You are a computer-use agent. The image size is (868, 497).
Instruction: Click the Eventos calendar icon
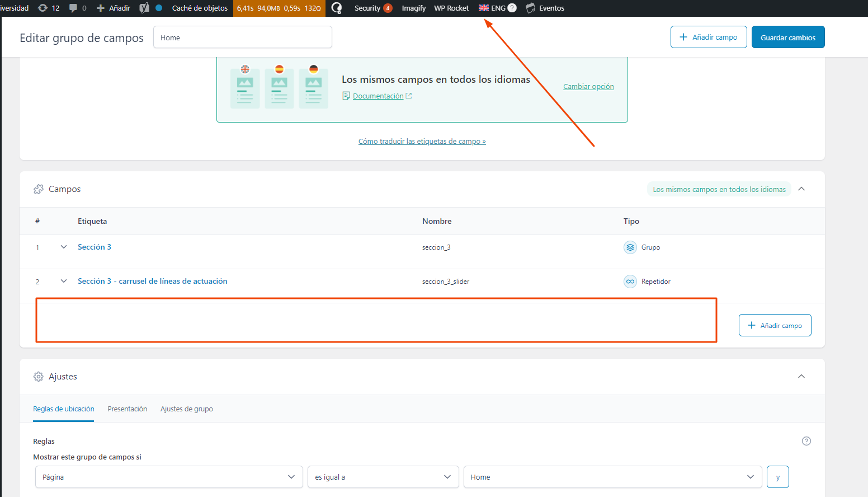click(x=531, y=8)
